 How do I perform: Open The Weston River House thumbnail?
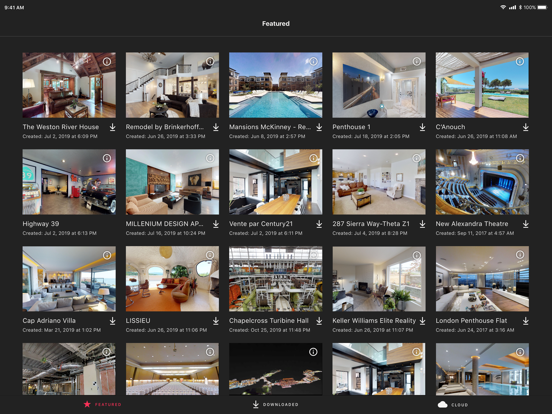pyautogui.click(x=69, y=85)
